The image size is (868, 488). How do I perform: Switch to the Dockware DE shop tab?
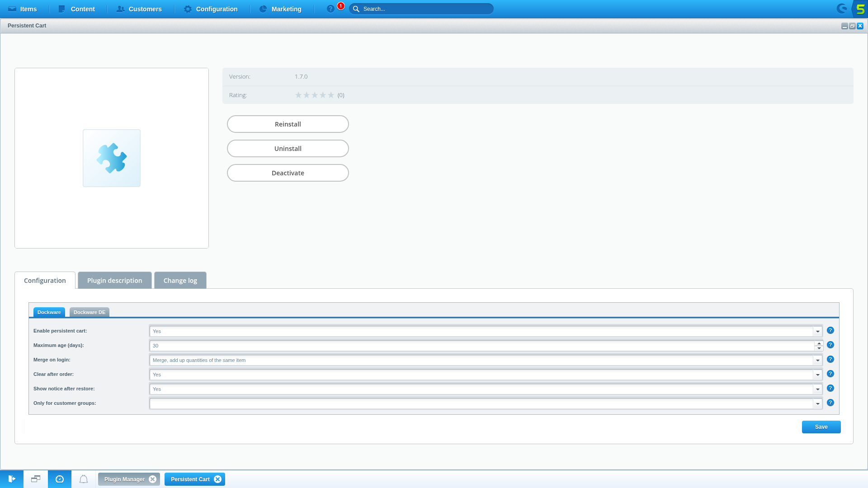click(90, 312)
